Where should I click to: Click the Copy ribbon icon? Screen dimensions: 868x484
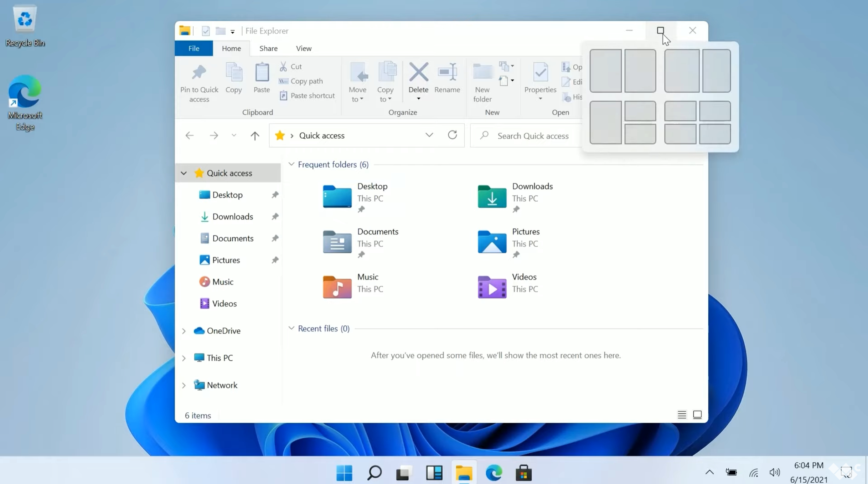(x=234, y=73)
